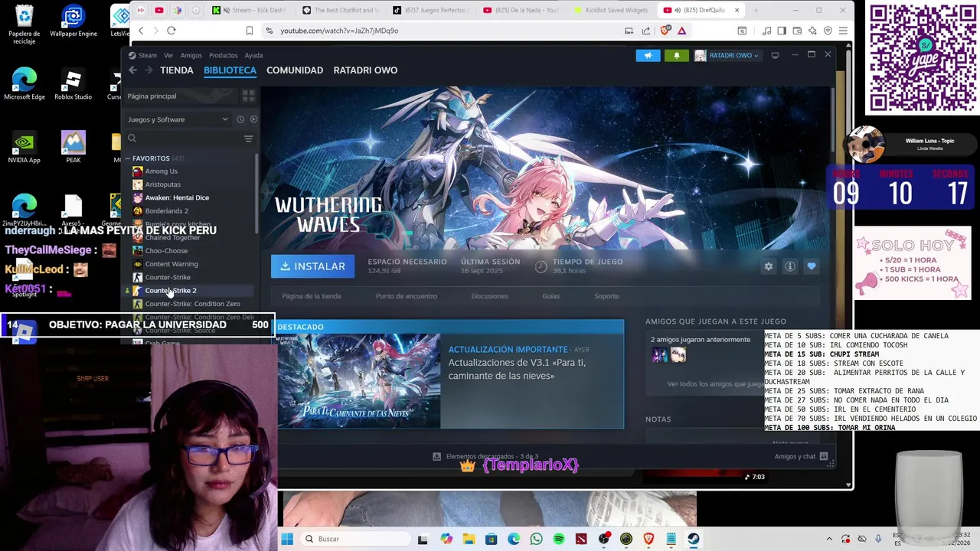The width and height of the screenshot is (980, 551).
Task: Open Amigos y chat panel
Action: click(801, 456)
